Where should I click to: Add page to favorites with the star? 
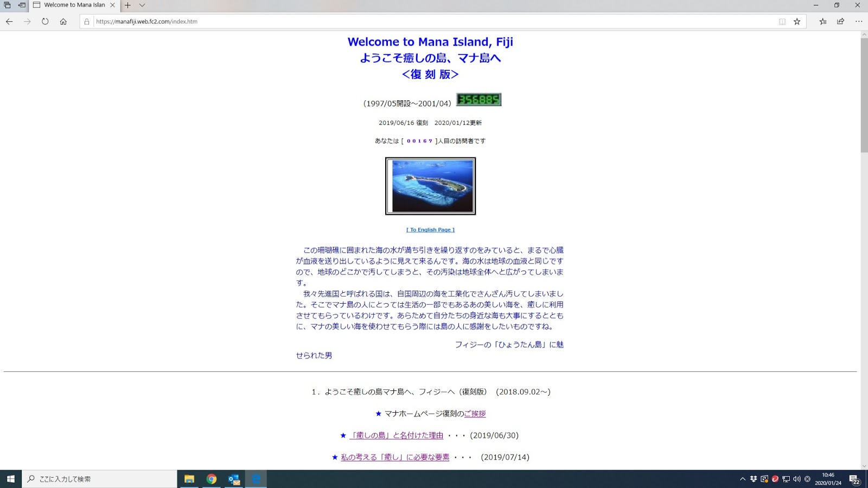797,22
